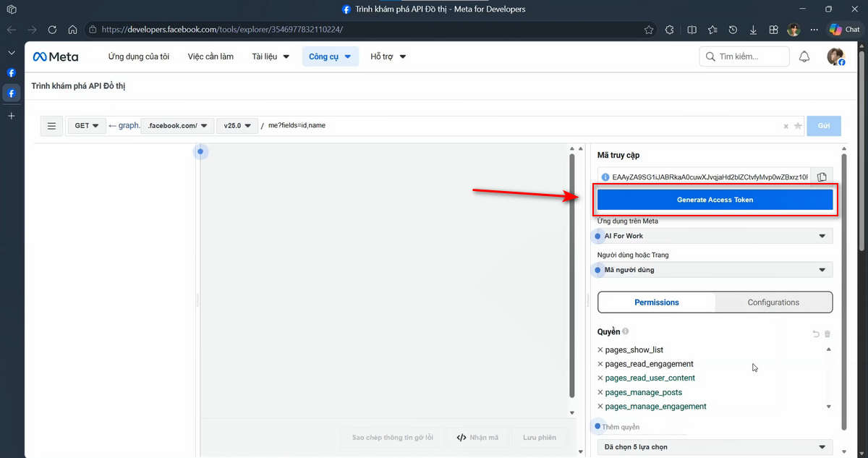This screenshot has height=458, width=868.
Task: Open Copilot Chat in the browser
Action: (845, 30)
